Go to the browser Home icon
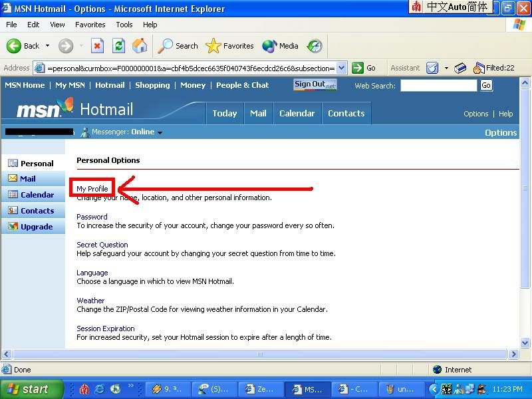Viewport: 532px width, 399px height. [140, 46]
